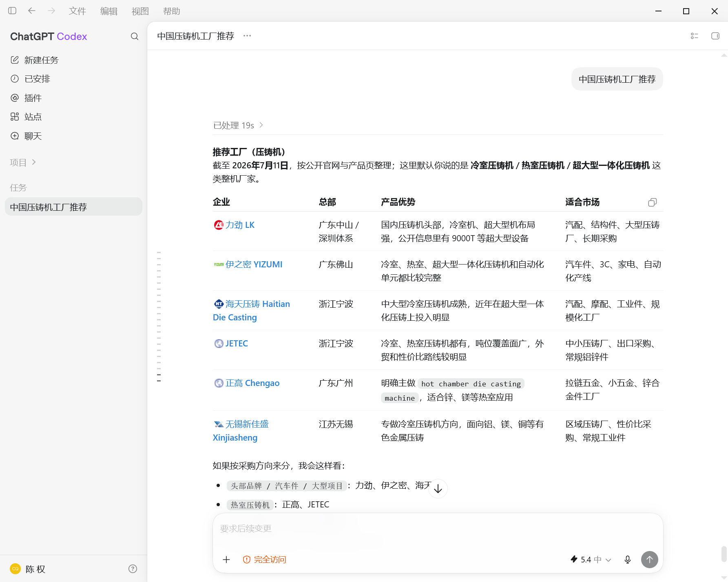
Task: Add attachment with the plus icon
Action: click(x=226, y=560)
